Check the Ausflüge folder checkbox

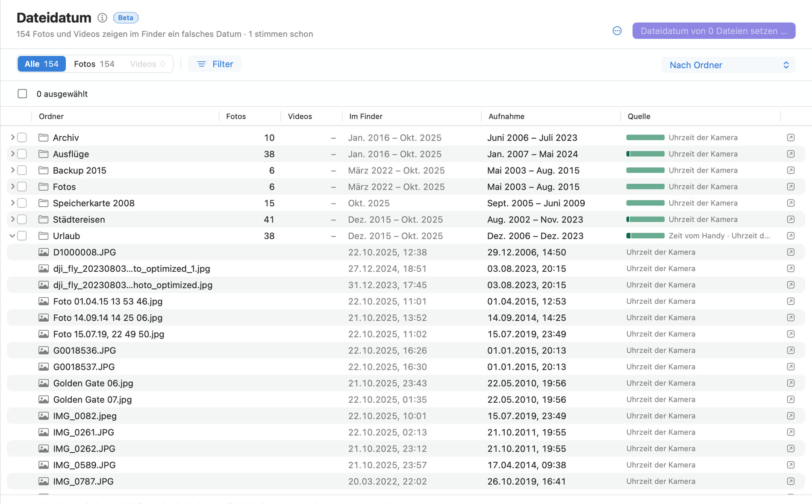pos(22,154)
